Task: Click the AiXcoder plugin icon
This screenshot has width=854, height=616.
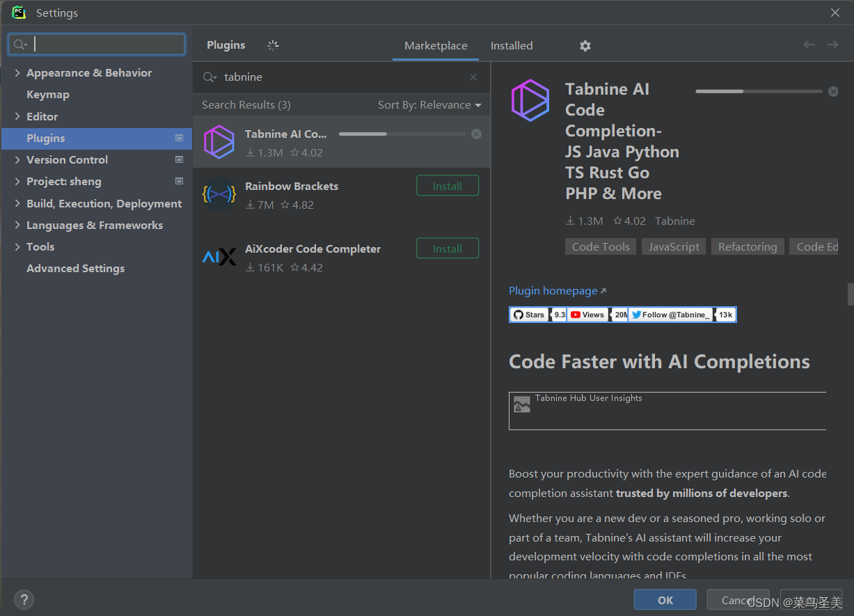Action: pyautogui.click(x=219, y=257)
